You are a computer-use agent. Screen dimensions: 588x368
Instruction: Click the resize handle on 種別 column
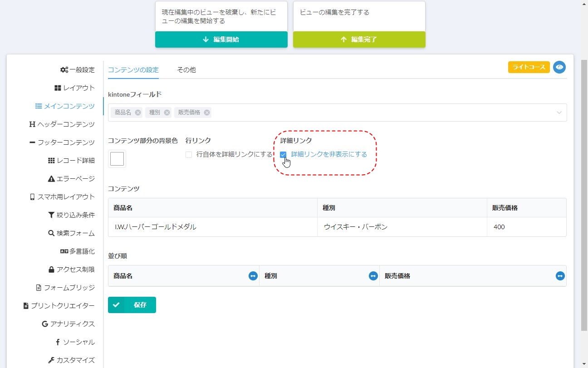tap(373, 276)
